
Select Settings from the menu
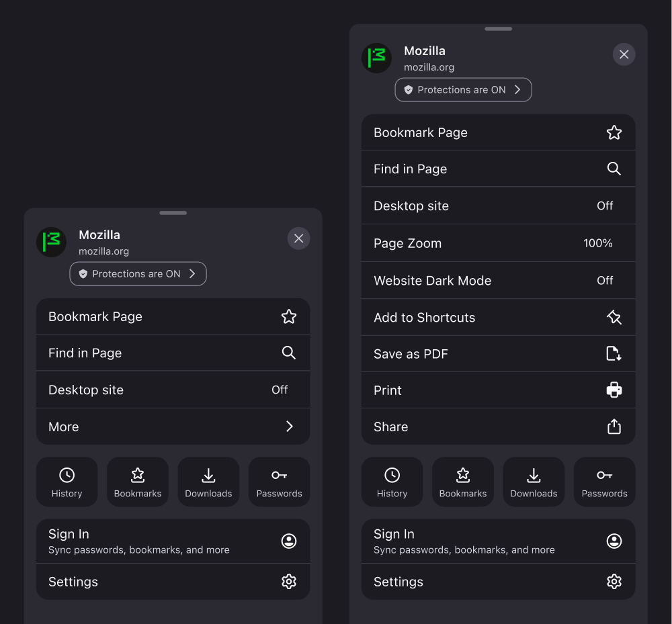click(x=498, y=581)
